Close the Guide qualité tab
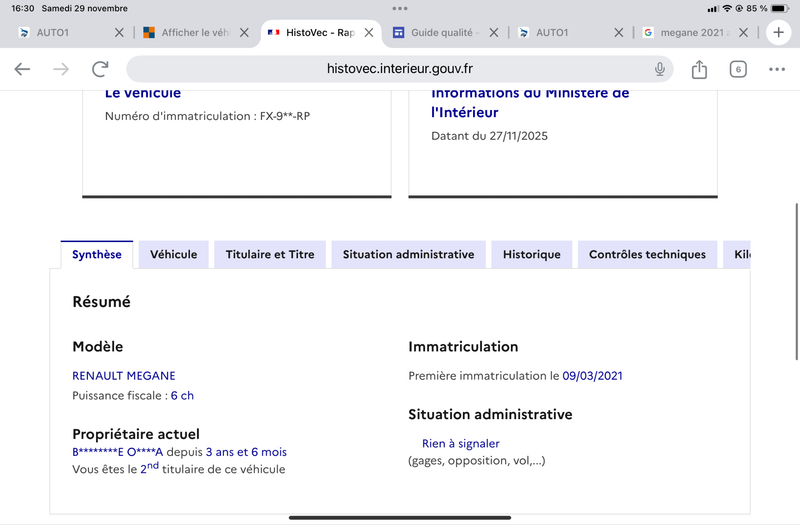This screenshot has width=800, height=525. (494, 32)
